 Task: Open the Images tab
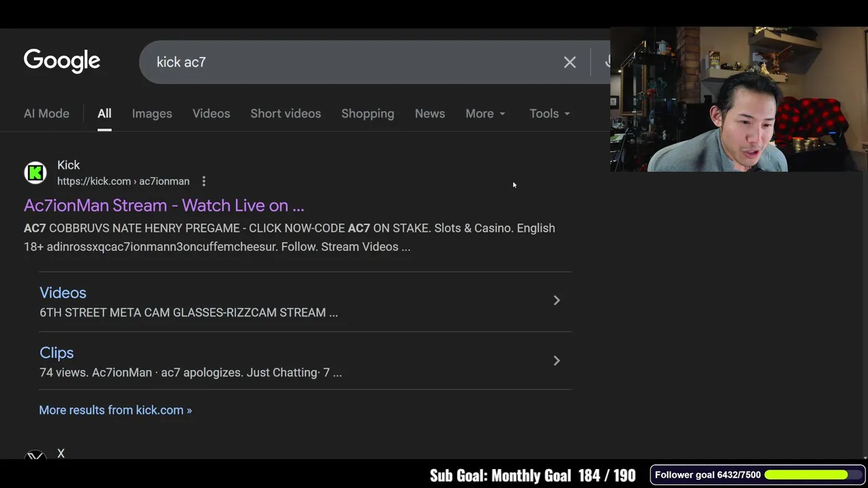tap(152, 113)
